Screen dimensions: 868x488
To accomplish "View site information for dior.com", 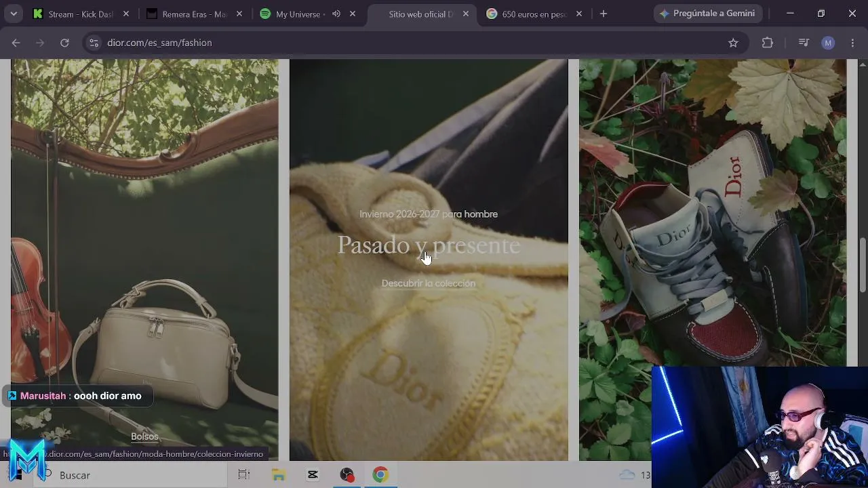I will [94, 43].
